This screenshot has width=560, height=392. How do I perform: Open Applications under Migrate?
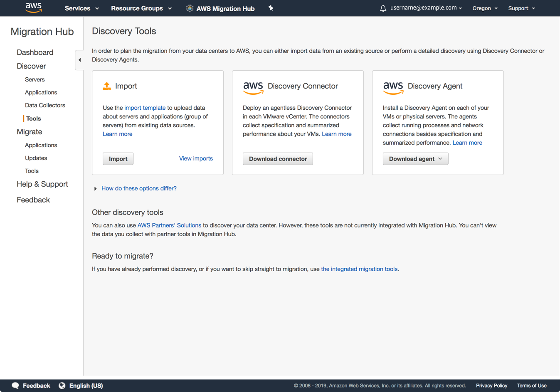41,145
